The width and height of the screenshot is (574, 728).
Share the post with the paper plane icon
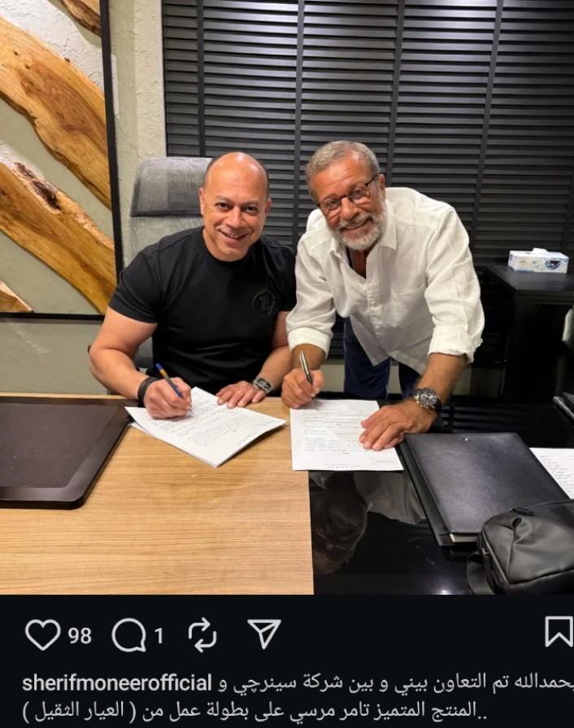point(264,633)
